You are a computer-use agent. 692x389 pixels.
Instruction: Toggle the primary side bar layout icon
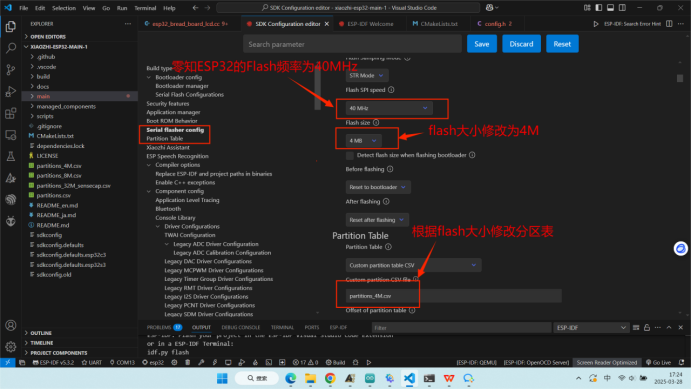point(599,8)
